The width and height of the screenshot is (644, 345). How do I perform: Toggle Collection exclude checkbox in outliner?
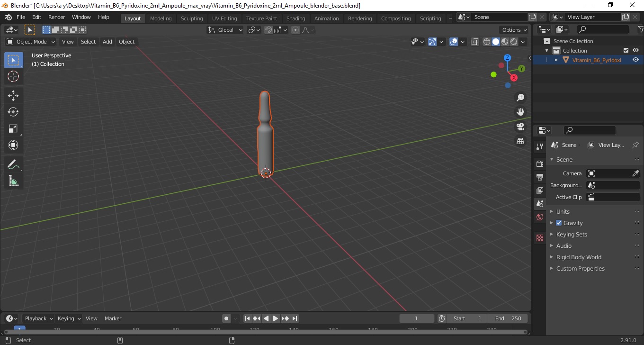[x=626, y=50]
